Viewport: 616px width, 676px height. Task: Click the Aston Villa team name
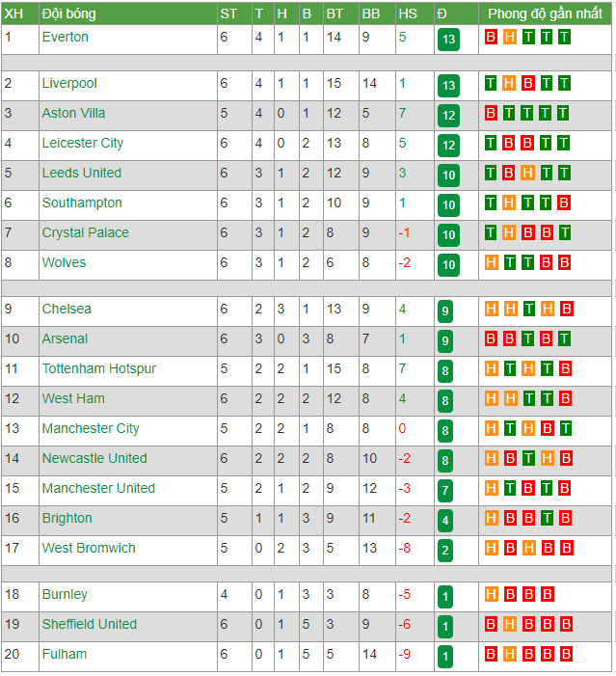point(73,113)
